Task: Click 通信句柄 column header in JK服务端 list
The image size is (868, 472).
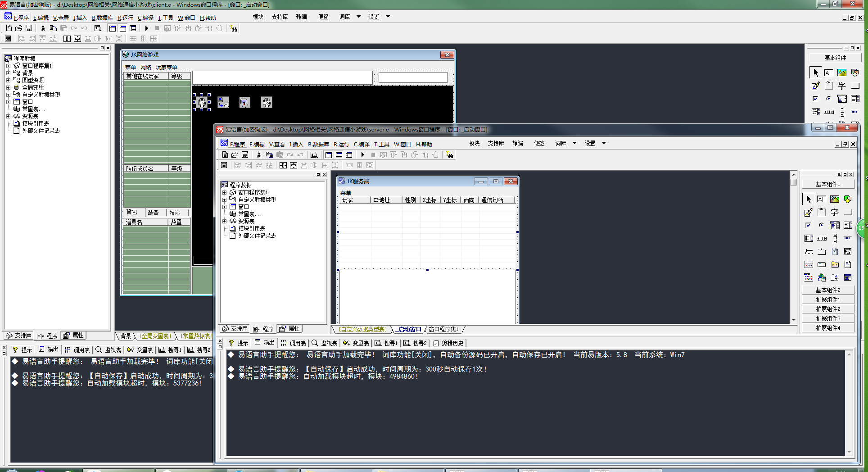Action: pos(497,200)
